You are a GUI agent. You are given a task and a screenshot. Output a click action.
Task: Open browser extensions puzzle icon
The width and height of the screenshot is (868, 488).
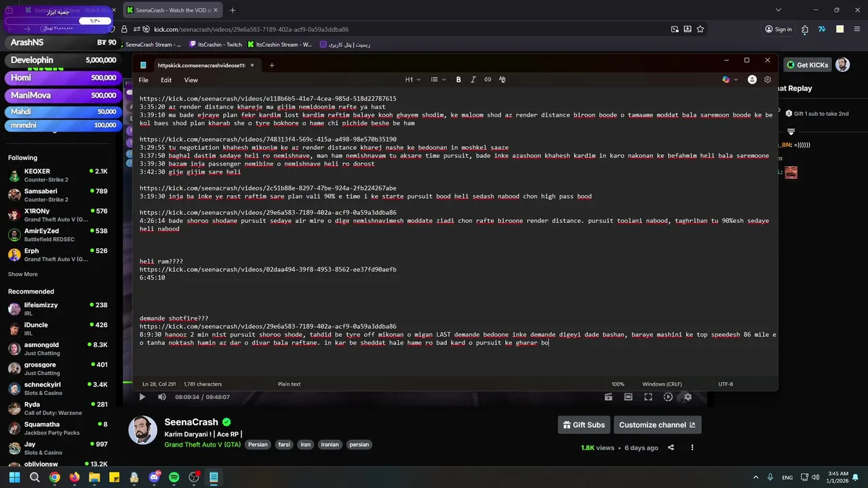pos(804,29)
